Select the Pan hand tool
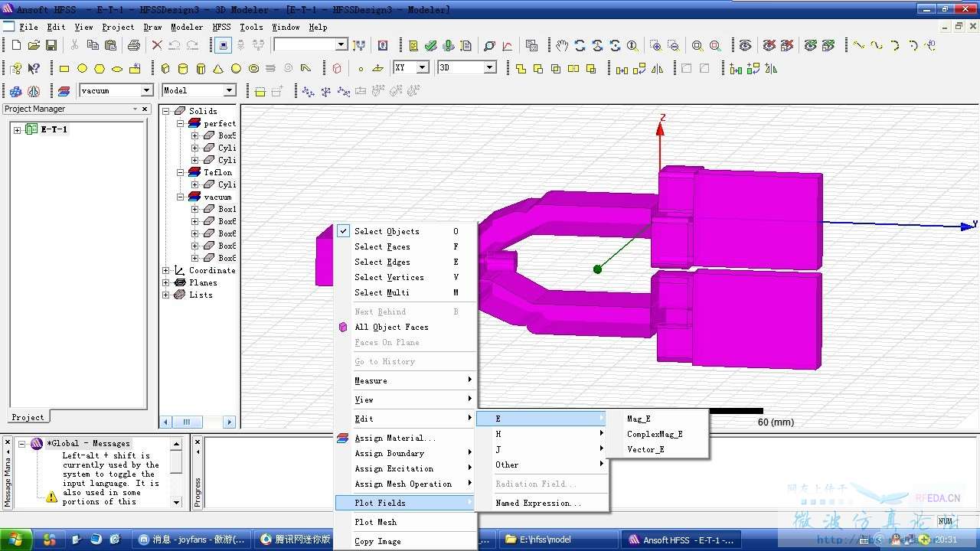This screenshot has width=980, height=551. coord(562,45)
